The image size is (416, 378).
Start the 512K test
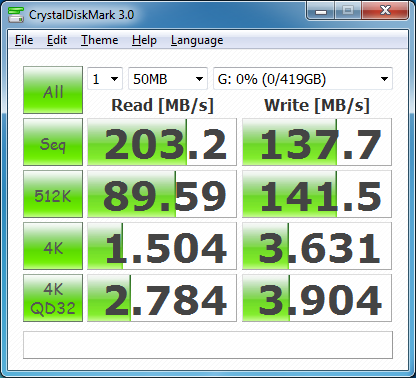(x=53, y=194)
